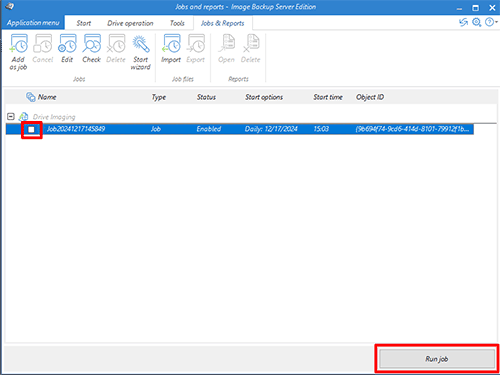This screenshot has height=375, width=500.
Task: Click the Cancel job icon
Action: (43, 49)
